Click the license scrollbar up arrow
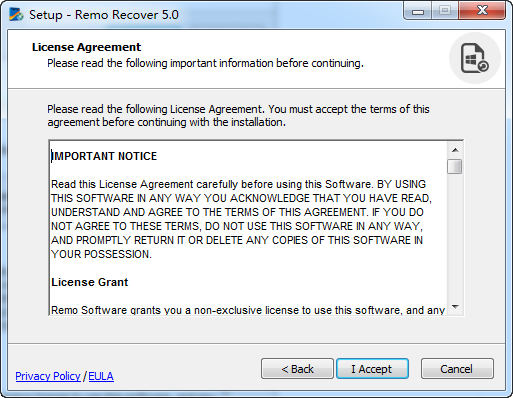 [455, 150]
